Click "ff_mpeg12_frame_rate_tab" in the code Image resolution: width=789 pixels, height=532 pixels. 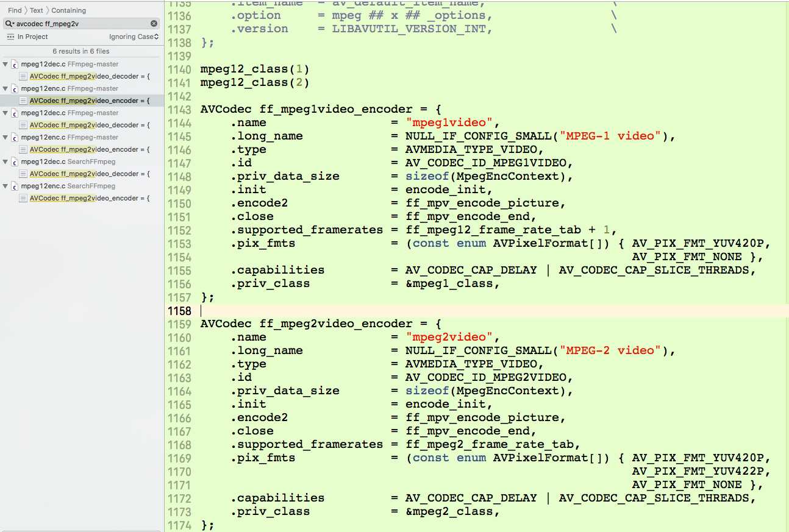(x=493, y=230)
